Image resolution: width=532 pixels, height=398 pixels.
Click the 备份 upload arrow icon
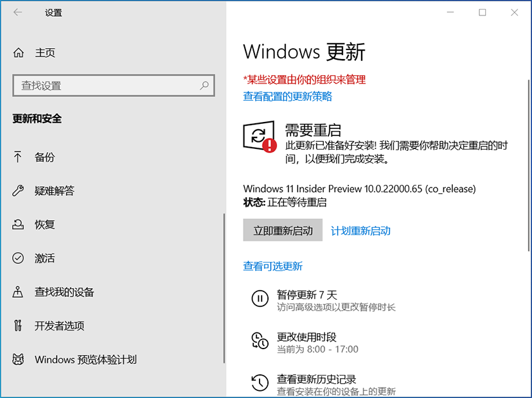click(x=17, y=157)
